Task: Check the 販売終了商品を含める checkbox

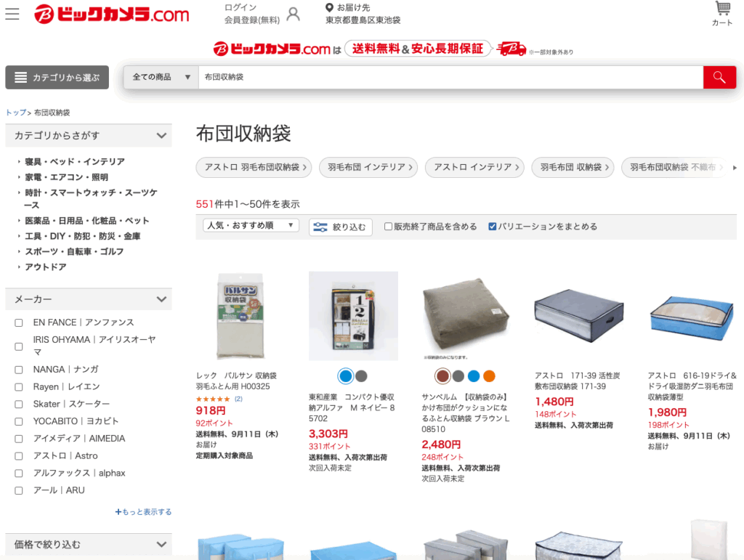Action: [x=388, y=227]
